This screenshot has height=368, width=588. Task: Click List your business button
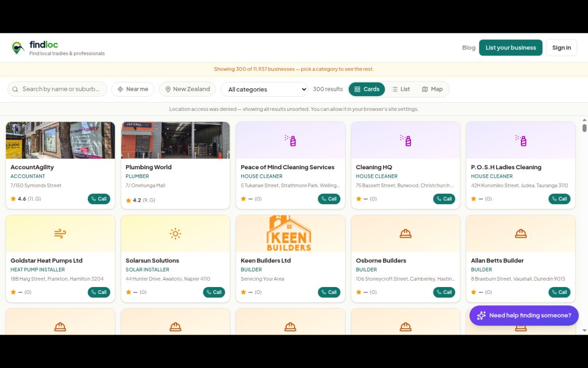[x=511, y=48]
